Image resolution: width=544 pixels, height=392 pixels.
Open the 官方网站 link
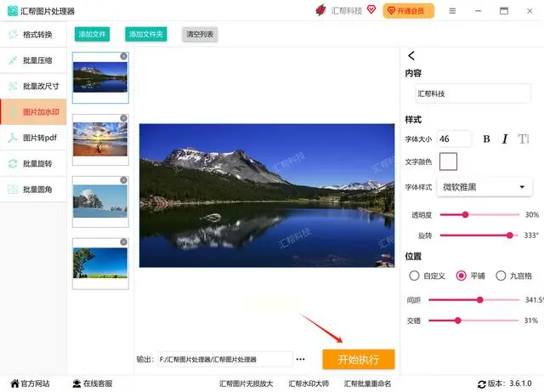click(31, 383)
